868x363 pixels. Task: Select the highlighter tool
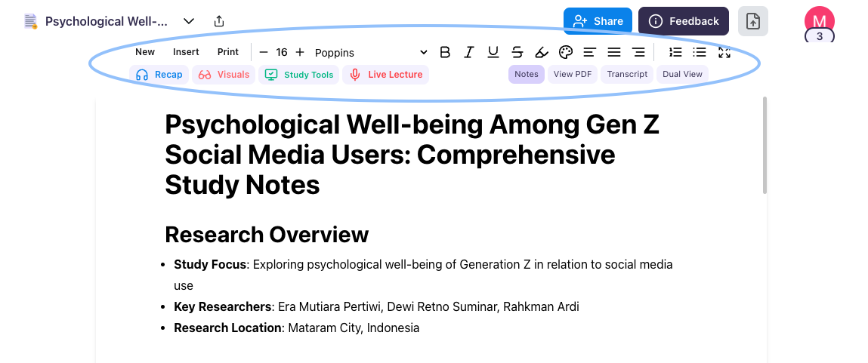[542, 53]
